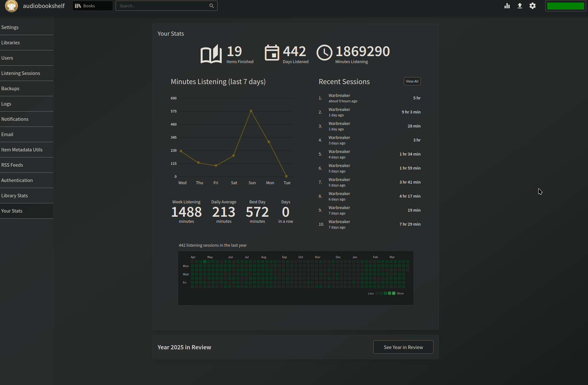Click the 1869290 Minutes Listening number
This screenshot has height=385, width=588.
point(363,51)
